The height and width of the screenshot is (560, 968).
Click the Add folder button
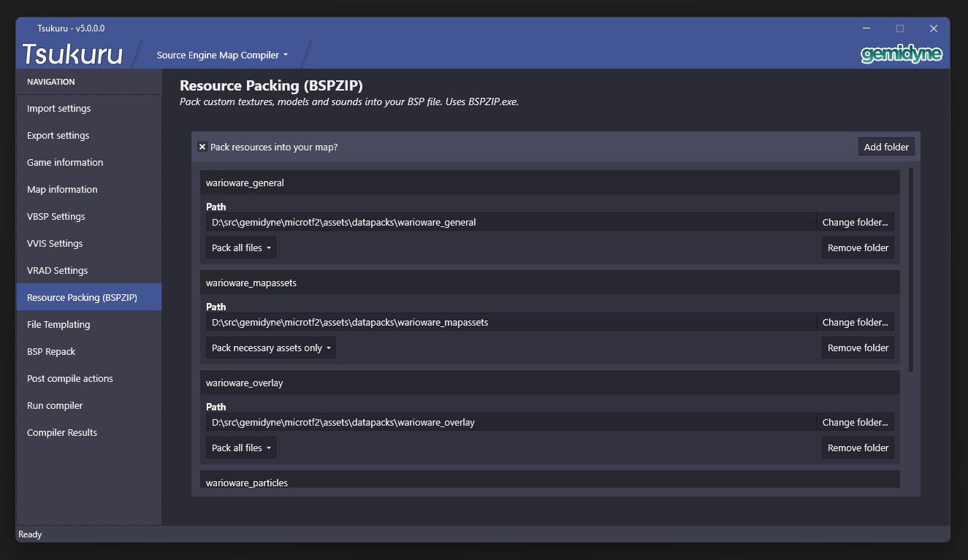point(886,146)
